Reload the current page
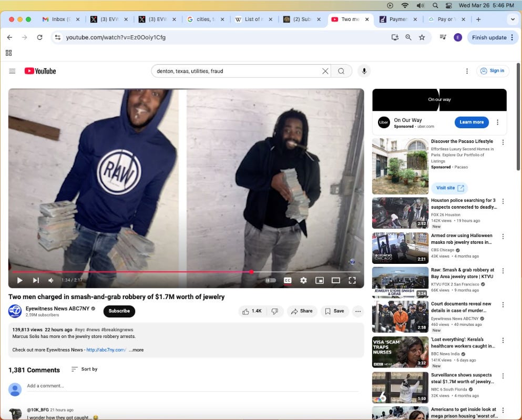Viewport: 522px width, 420px height. pyautogui.click(x=39, y=37)
